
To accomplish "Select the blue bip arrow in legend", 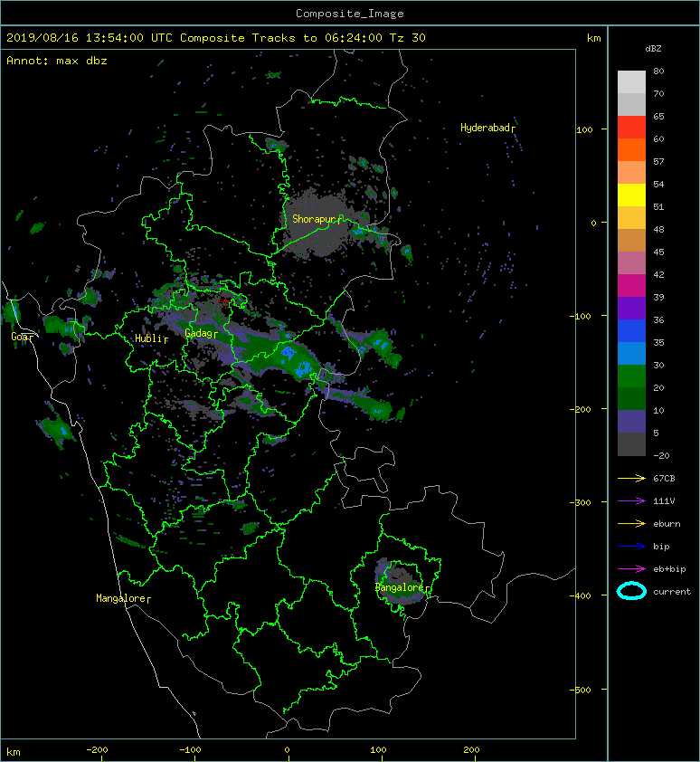I will pyautogui.click(x=631, y=547).
